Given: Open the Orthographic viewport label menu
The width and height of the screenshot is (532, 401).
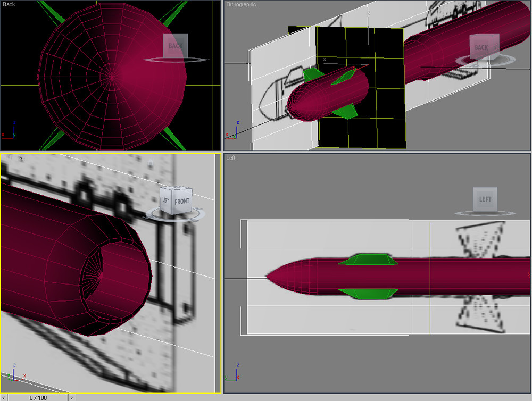Looking at the screenshot, I should [x=241, y=4].
